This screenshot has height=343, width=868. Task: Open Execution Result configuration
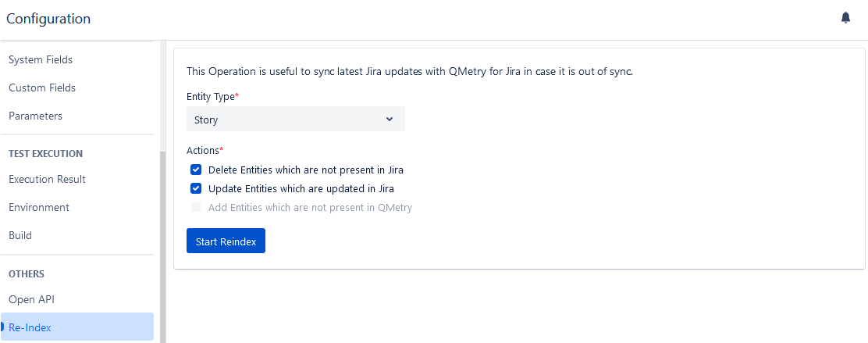tap(47, 179)
